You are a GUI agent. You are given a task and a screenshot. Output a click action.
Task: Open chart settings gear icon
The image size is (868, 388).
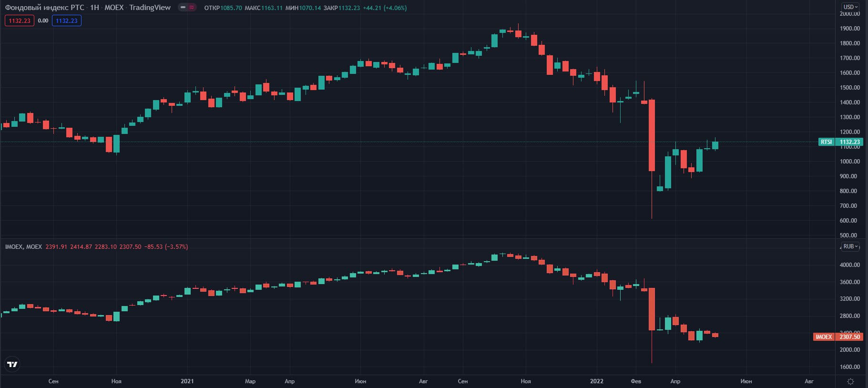click(850, 381)
